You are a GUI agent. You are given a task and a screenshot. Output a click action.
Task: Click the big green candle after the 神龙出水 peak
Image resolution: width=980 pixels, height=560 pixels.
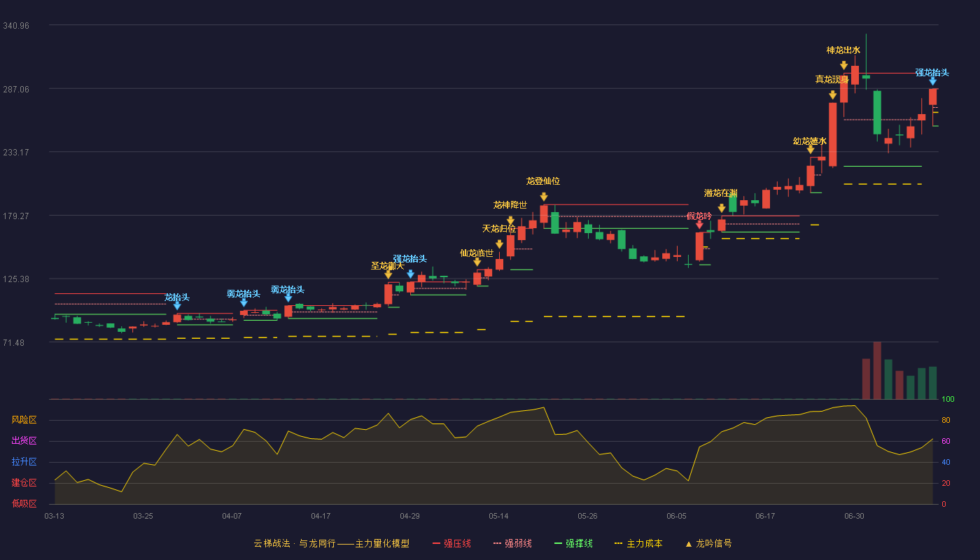tap(877, 113)
